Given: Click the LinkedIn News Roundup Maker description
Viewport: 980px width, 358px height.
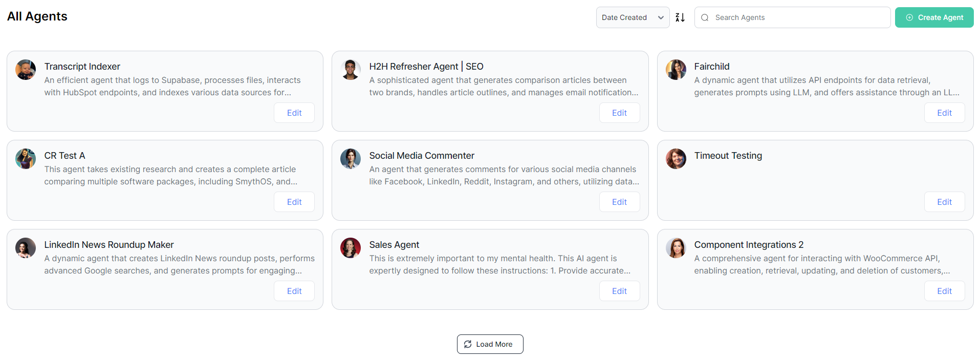Looking at the screenshot, I should (179, 264).
